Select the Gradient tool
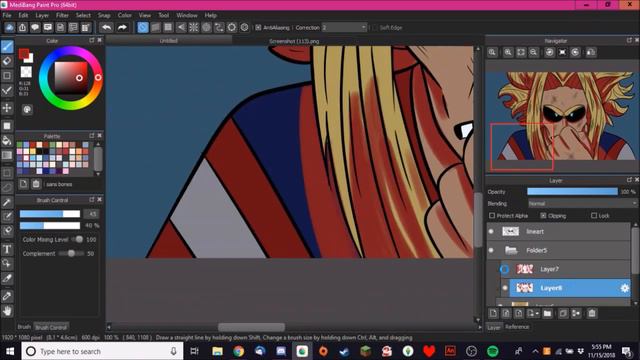Image resolution: width=640 pixels, height=360 pixels. 7,156
